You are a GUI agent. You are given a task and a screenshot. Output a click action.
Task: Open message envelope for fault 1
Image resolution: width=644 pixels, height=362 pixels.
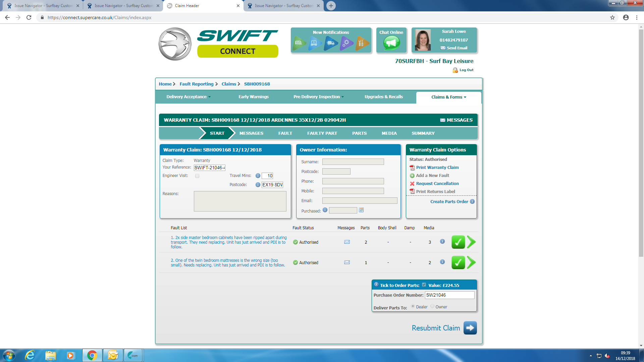click(x=347, y=242)
